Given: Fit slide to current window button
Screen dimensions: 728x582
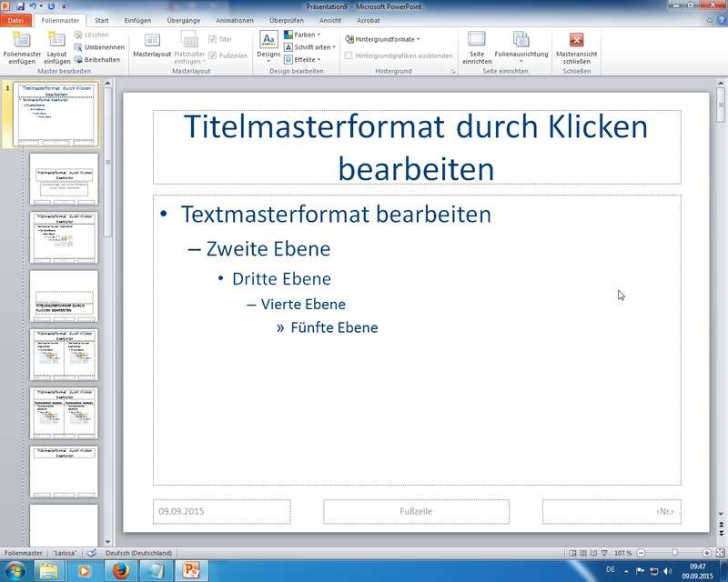Looking at the screenshot, I should tap(720, 553).
